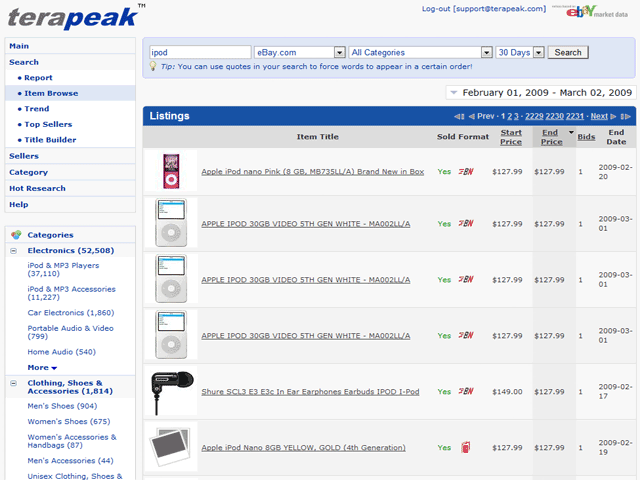Select Portable Audio & Video category
Image resolution: width=640 pixels, height=480 pixels.
click(x=71, y=332)
